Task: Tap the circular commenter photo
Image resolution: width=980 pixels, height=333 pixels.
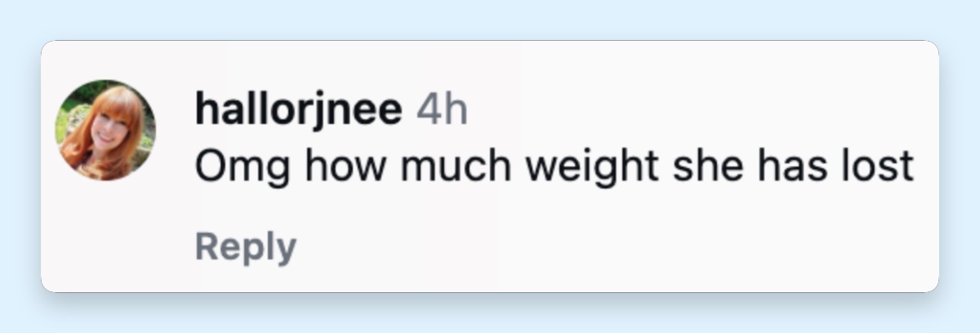Action: coord(105,130)
